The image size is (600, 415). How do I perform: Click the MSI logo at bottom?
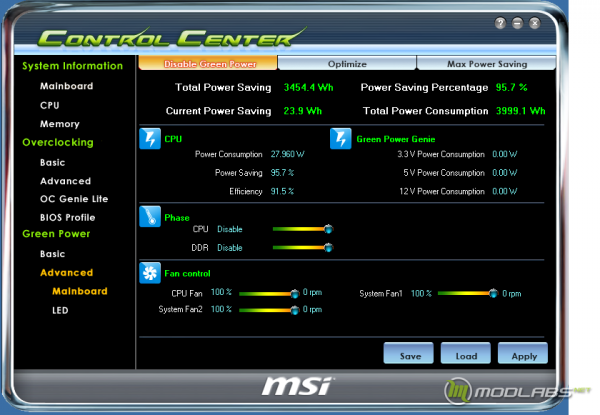[297, 386]
